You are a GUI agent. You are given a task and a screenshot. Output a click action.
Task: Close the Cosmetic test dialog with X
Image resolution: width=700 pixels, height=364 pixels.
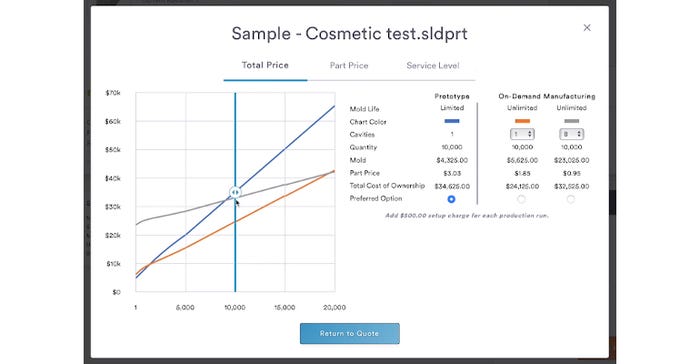click(x=587, y=28)
